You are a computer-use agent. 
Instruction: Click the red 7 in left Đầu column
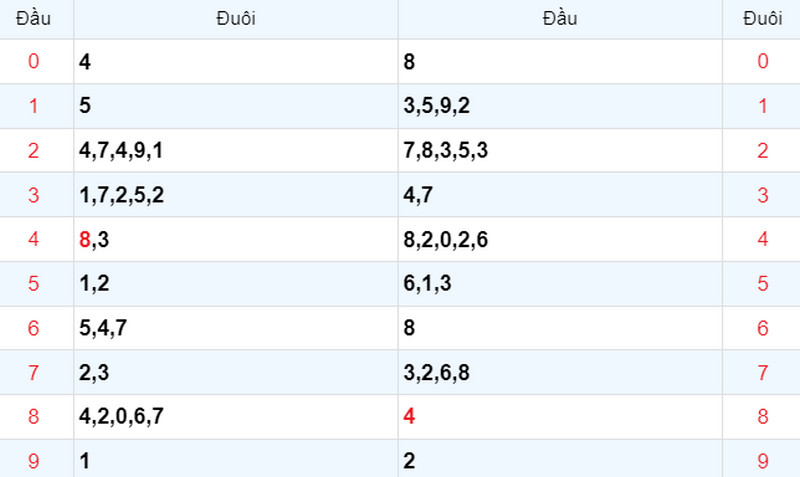[x=33, y=372]
